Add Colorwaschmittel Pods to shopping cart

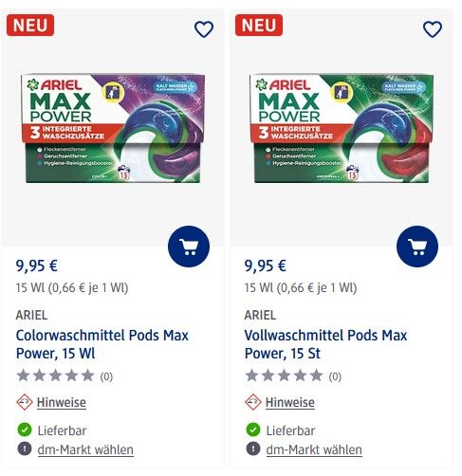point(189,247)
